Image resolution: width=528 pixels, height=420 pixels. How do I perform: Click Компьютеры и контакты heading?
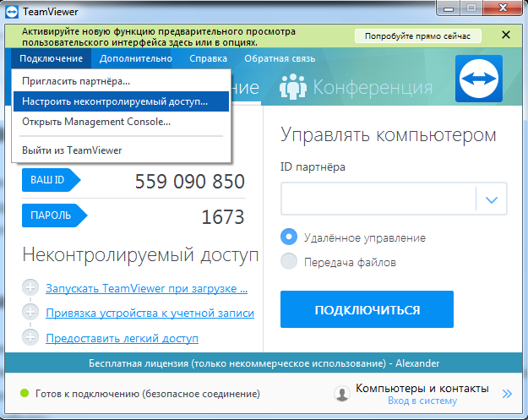pos(422,389)
